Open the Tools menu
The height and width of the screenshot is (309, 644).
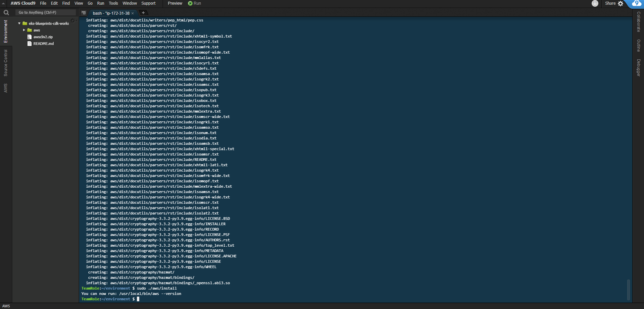click(x=113, y=3)
